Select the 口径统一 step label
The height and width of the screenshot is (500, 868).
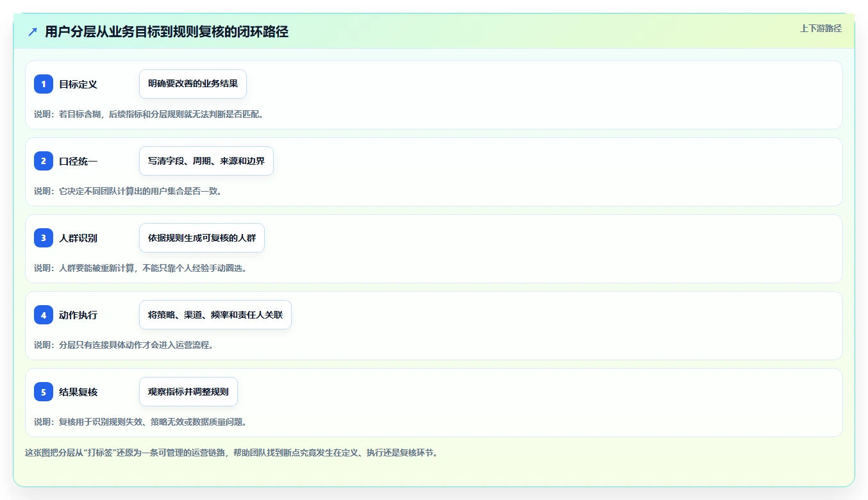pyautogui.click(x=78, y=161)
